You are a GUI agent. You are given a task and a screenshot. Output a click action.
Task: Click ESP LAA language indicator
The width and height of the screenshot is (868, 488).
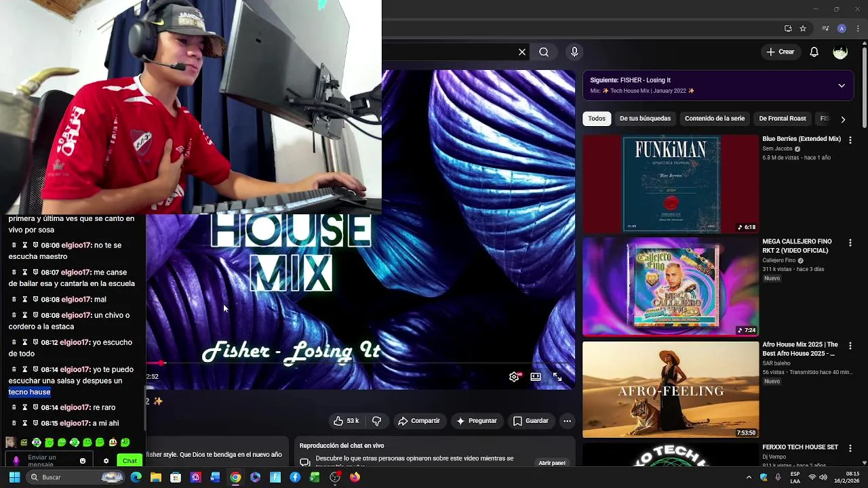point(795,477)
